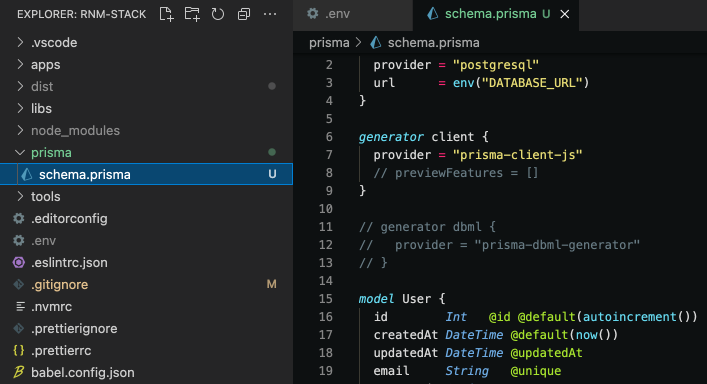Screen dimensions: 707x384
Task: Expand the apps folder chevron
Action: (x=20, y=64)
